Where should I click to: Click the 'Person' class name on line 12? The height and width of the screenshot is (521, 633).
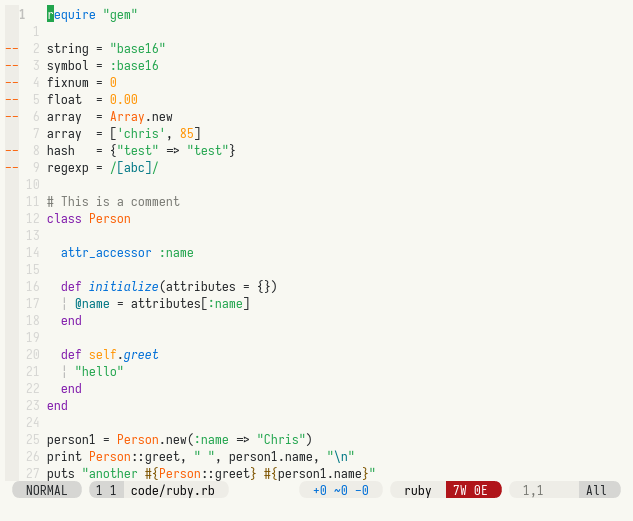[110, 219]
